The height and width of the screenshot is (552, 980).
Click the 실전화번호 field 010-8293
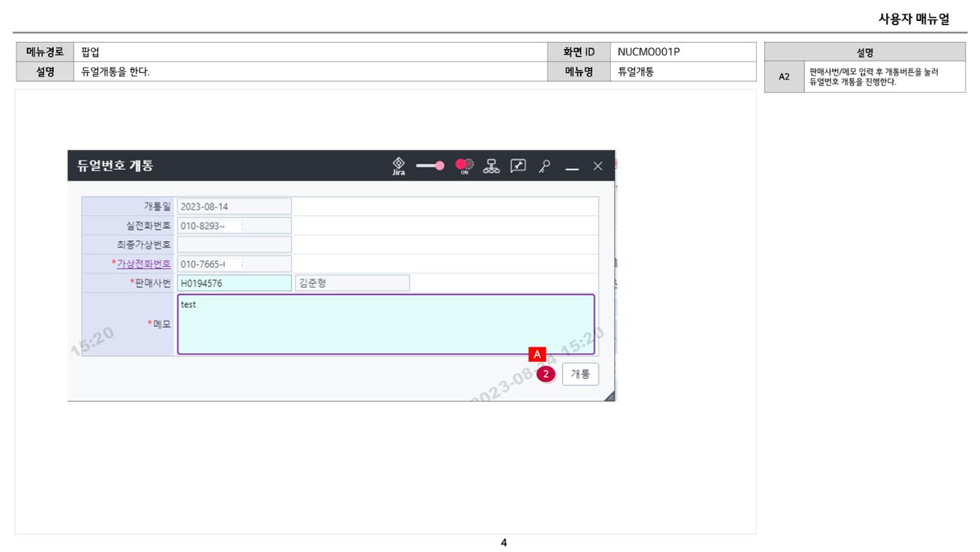pos(234,226)
